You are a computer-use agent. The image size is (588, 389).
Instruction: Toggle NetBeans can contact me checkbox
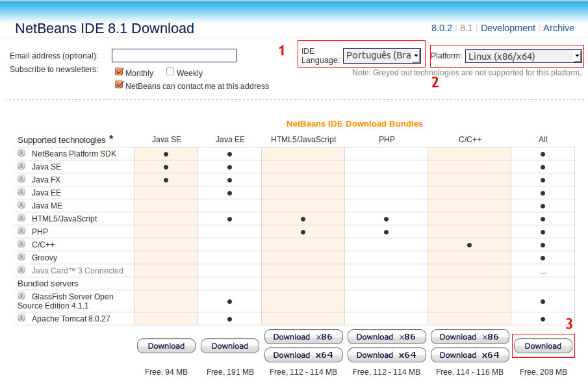(x=120, y=84)
